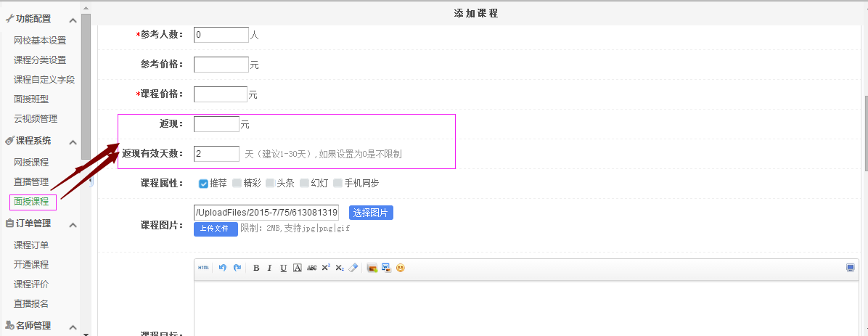Open fullscreen editor mode icon
This screenshot has height=336, width=868.
(850, 268)
